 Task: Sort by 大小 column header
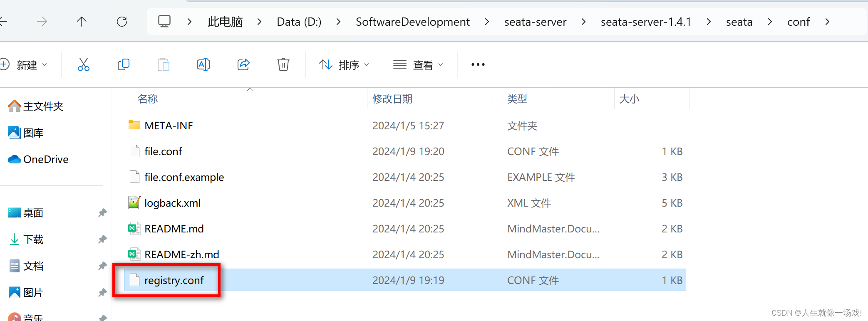629,99
